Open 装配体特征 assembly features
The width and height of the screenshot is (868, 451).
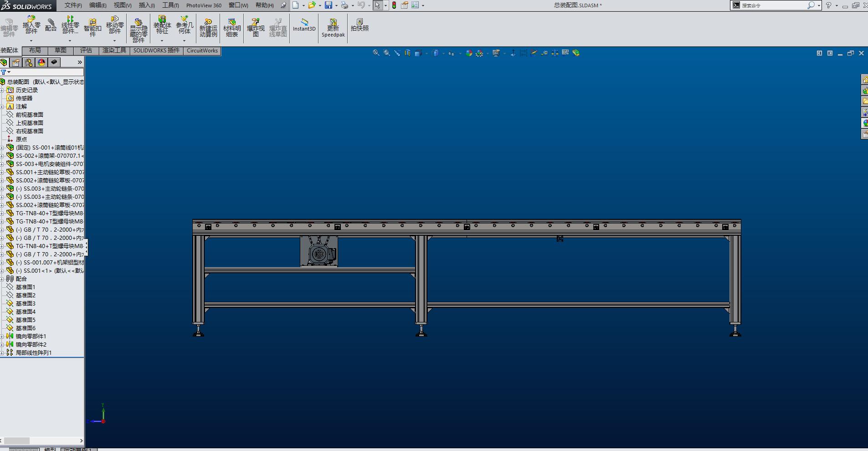click(x=162, y=25)
